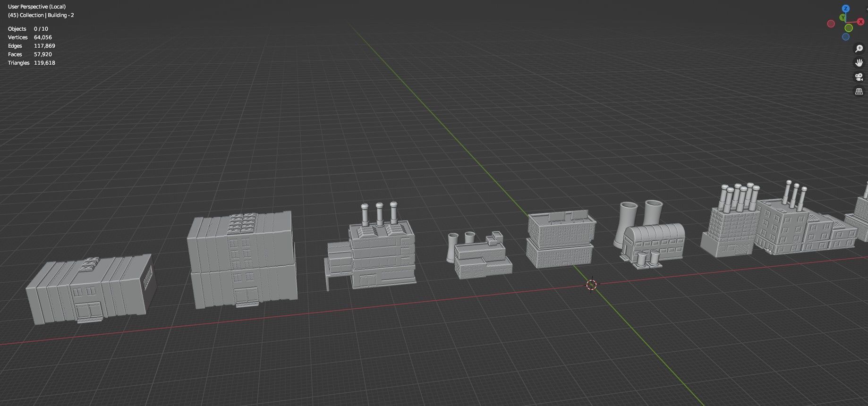Click the Vertices value '64,056'
The image size is (868, 406).
point(43,37)
